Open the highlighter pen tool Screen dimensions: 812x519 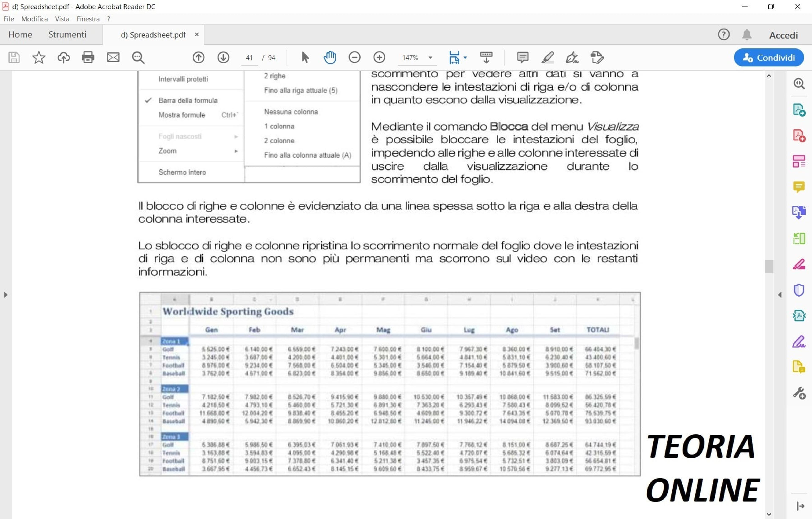(548, 57)
